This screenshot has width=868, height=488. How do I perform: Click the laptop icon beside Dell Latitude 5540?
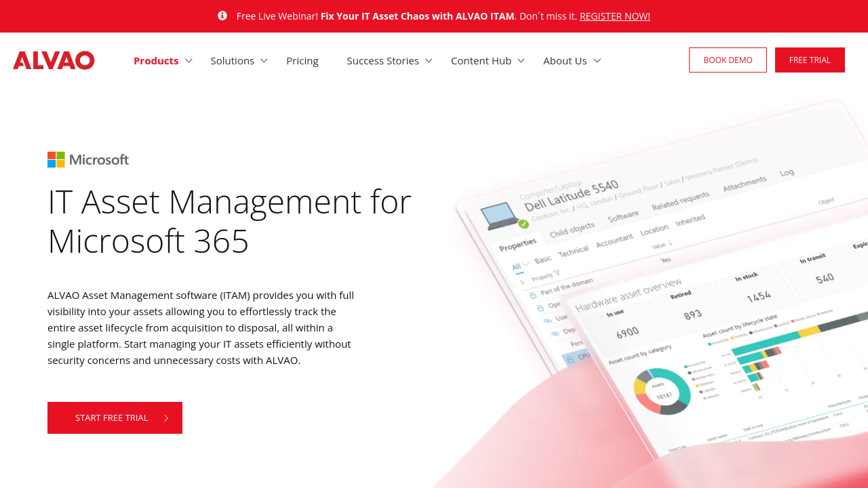(502, 215)
